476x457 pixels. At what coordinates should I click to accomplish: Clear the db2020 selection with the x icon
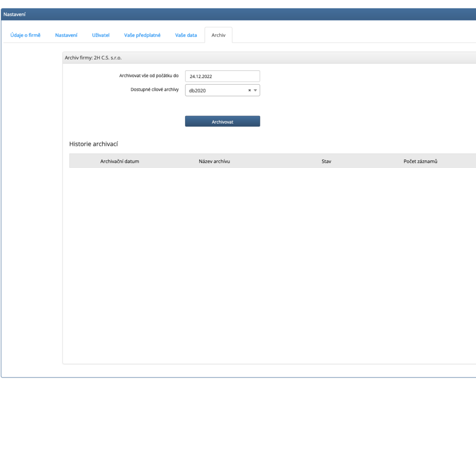point(250,91)
